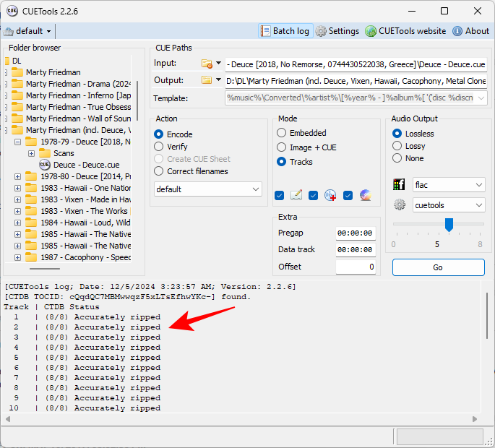Viewport: 495px width, 448px height.
Task: Select the Verify action
Action: click(x=158, y=147)
